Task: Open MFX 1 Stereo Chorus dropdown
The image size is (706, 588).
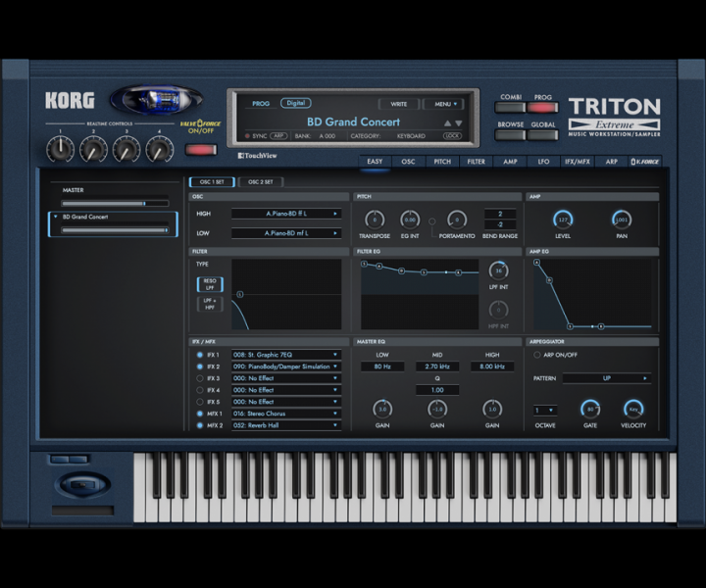Action: tap(286, 413)
